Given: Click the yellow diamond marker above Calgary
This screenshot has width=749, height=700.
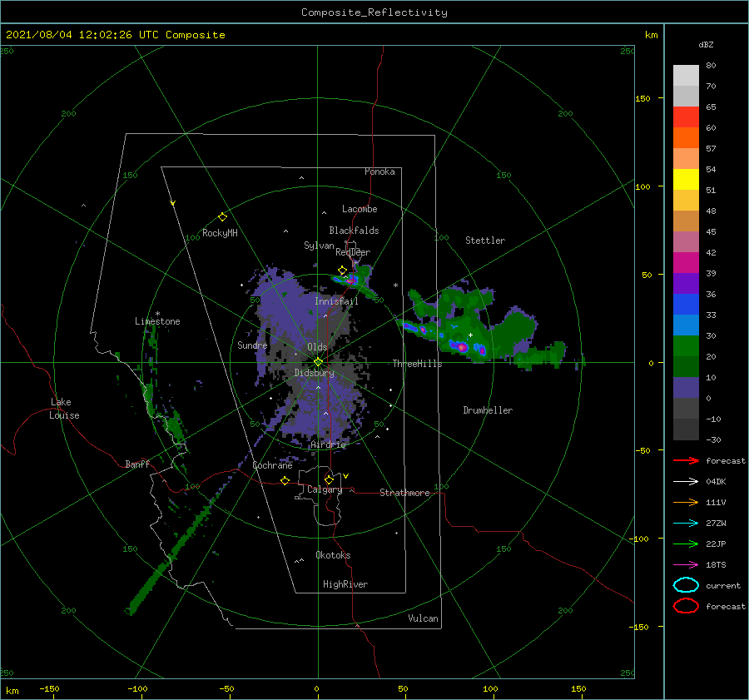Looking at the screenshot, I should pyautogui.click(x=329, y=479).
